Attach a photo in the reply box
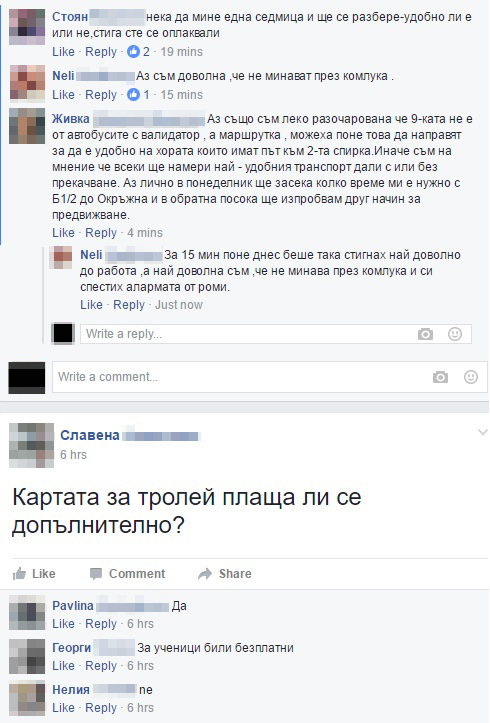 point(425,334)
